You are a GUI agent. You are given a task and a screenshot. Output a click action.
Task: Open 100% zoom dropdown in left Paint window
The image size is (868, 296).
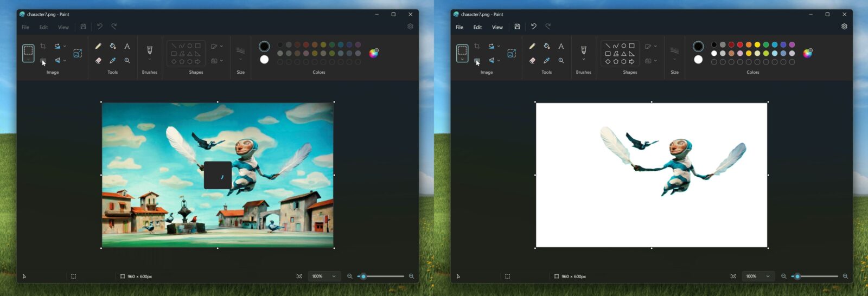tap(324, 276)
